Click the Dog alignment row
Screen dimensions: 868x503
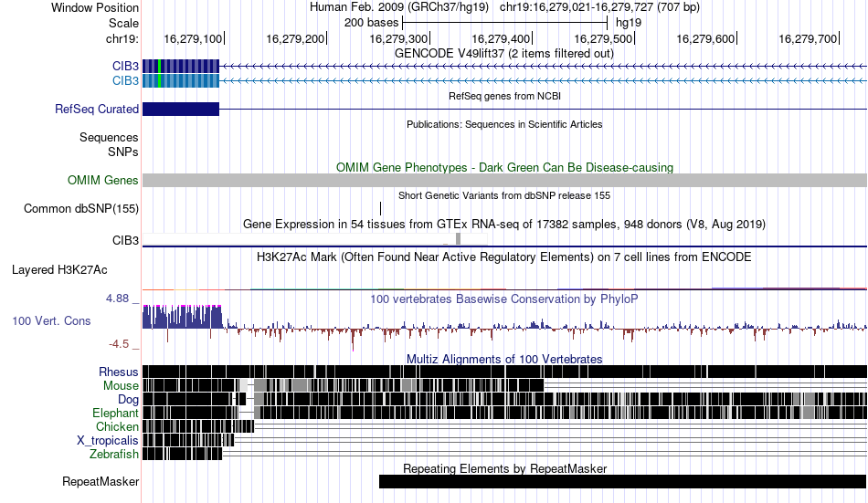[x=505, y=399]
